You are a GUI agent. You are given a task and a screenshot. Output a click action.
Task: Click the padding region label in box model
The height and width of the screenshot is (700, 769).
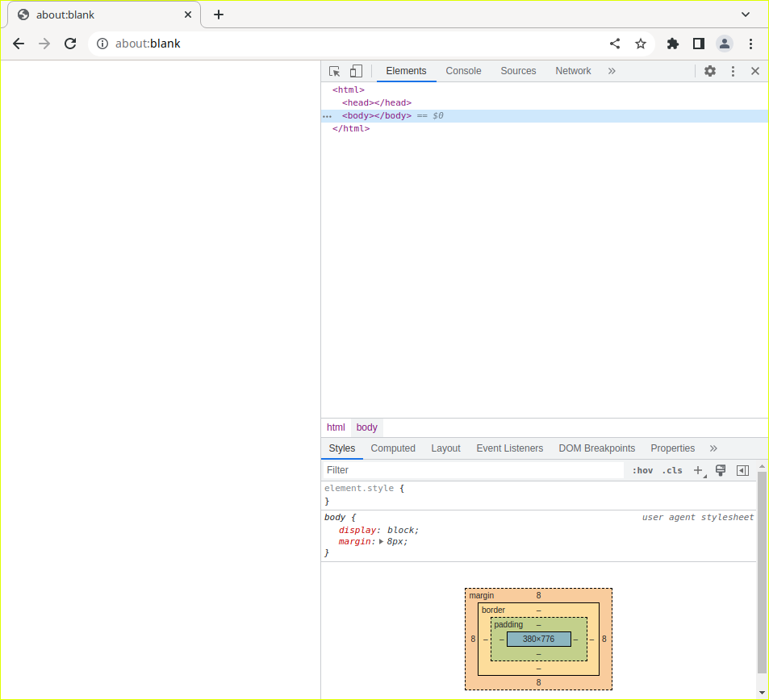(508, 624)
